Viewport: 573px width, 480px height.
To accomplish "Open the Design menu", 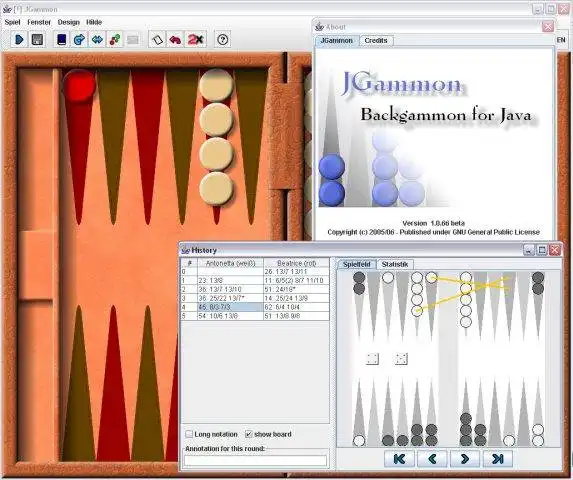I will (x=69, y=22).
